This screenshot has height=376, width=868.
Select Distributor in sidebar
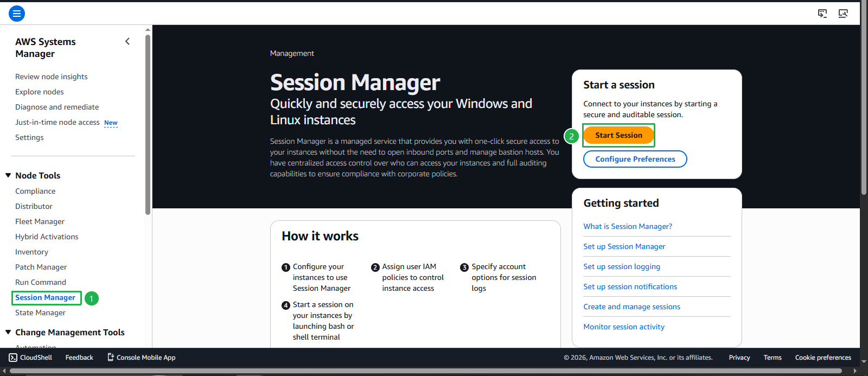click(x=34, y=206)
